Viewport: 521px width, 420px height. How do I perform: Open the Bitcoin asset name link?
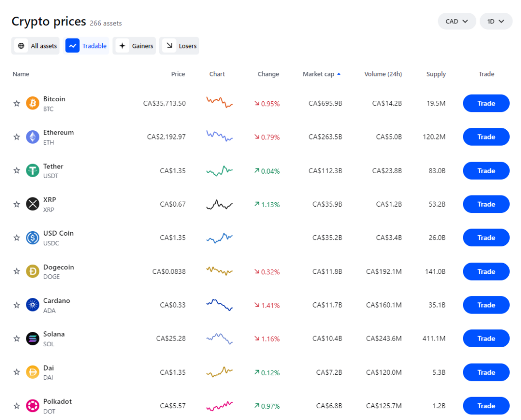click(x=54, y=99)
